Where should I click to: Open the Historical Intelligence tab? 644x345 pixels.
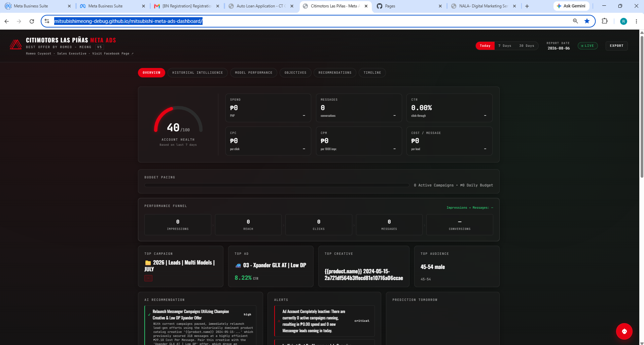198,73
